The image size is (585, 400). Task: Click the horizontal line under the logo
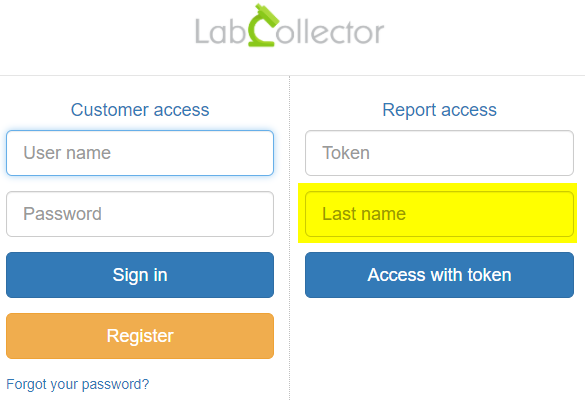coord(292,76)
